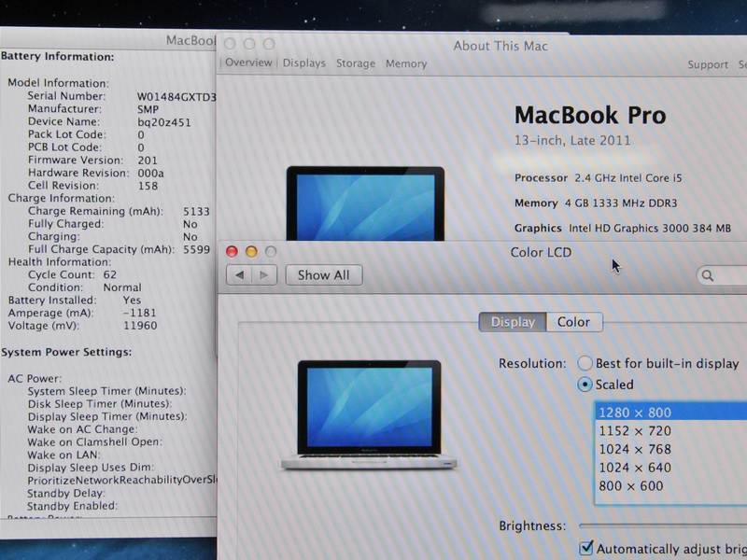Click the Battery Information heading

click(57, 57)
